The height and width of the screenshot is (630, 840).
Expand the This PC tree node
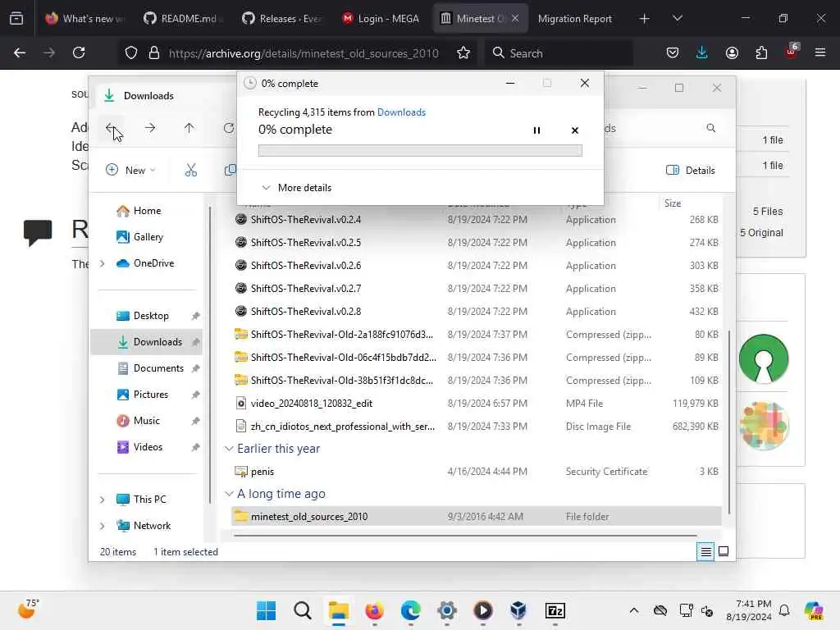tap(103, 500)
